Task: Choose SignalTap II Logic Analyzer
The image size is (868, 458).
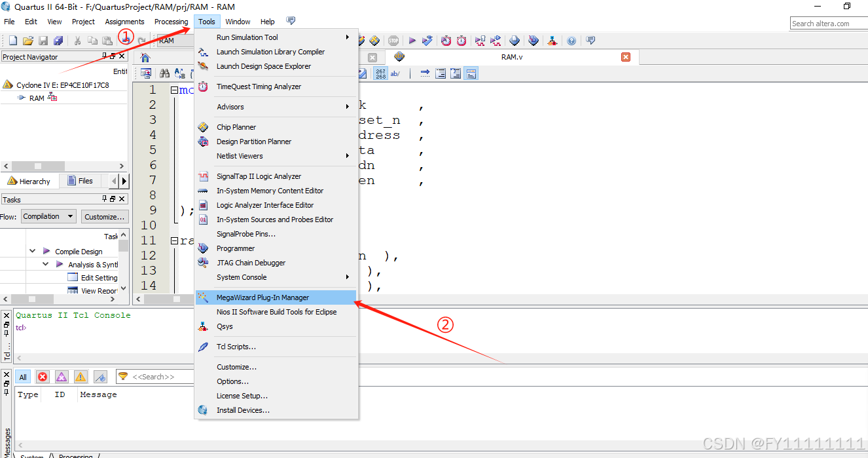Action: coord(276,176)
